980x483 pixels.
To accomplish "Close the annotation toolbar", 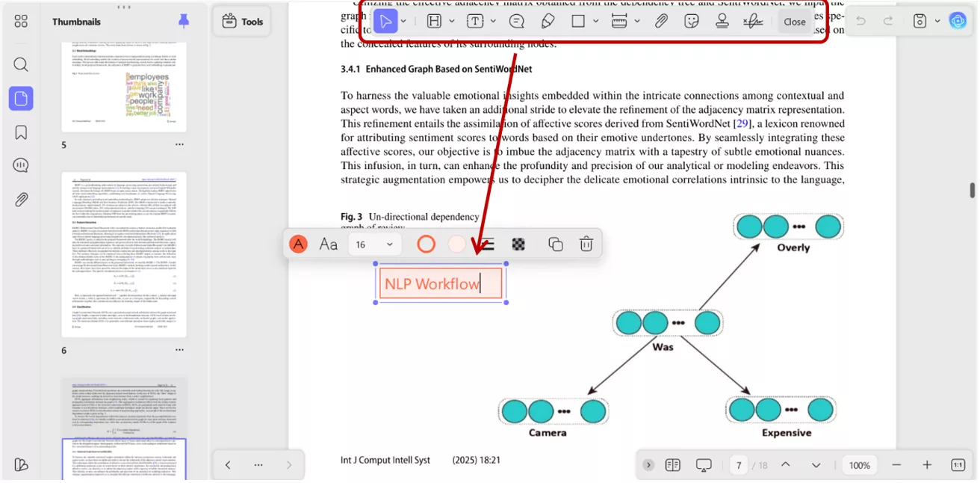I will point(795,21).
